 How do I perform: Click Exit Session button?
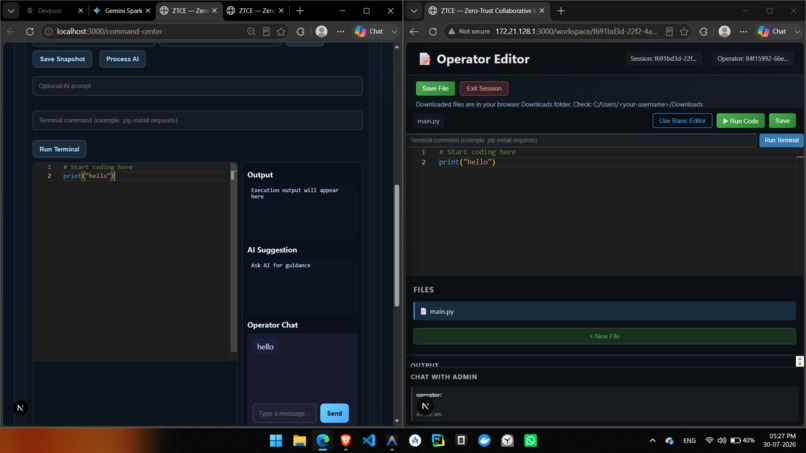pos(484,88)
